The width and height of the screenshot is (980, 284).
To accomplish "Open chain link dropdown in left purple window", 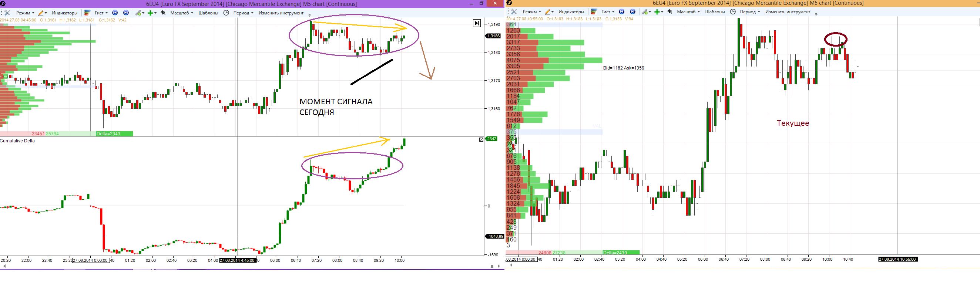I will click(140, 13).
